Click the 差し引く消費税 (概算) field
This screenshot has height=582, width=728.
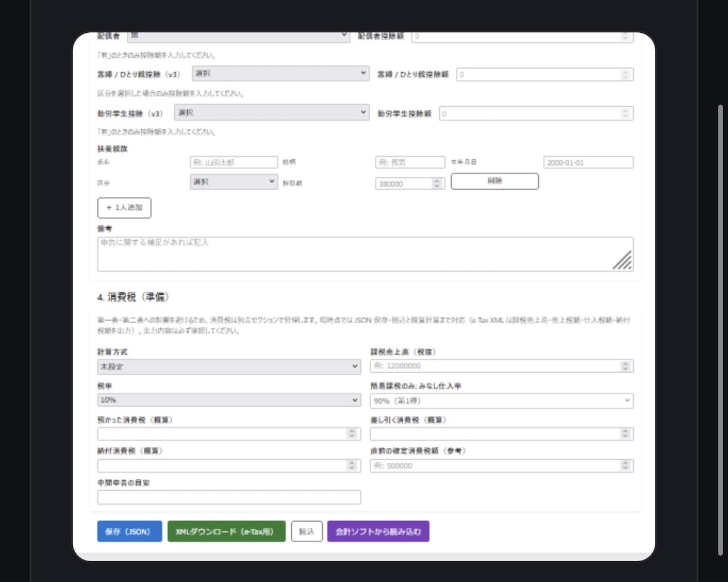pos(502,434)
